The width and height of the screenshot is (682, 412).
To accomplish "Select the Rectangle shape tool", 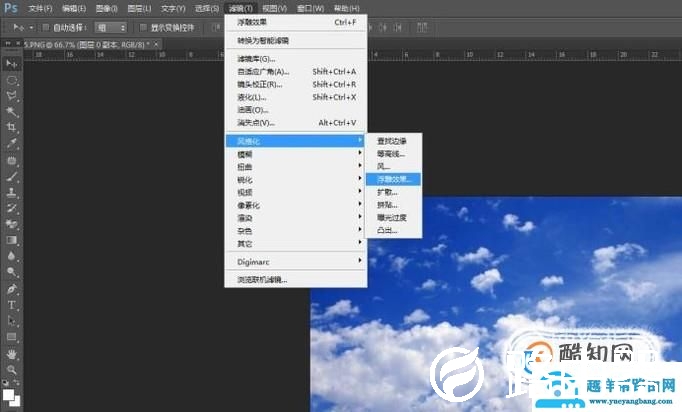I will pyautogui.click(x=12, y=337).
